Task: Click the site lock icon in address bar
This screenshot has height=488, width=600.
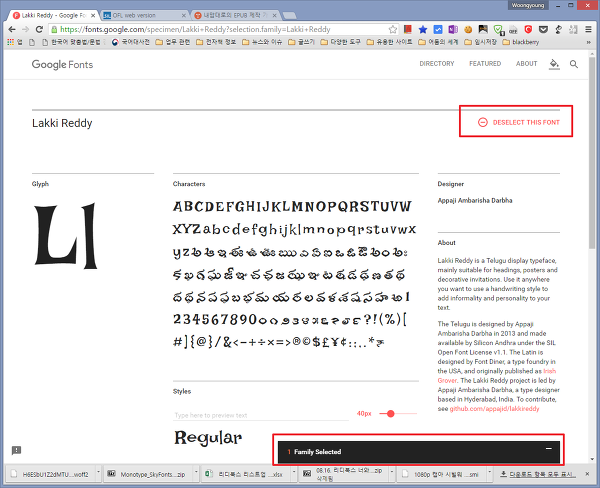Action: pos(54,29)
